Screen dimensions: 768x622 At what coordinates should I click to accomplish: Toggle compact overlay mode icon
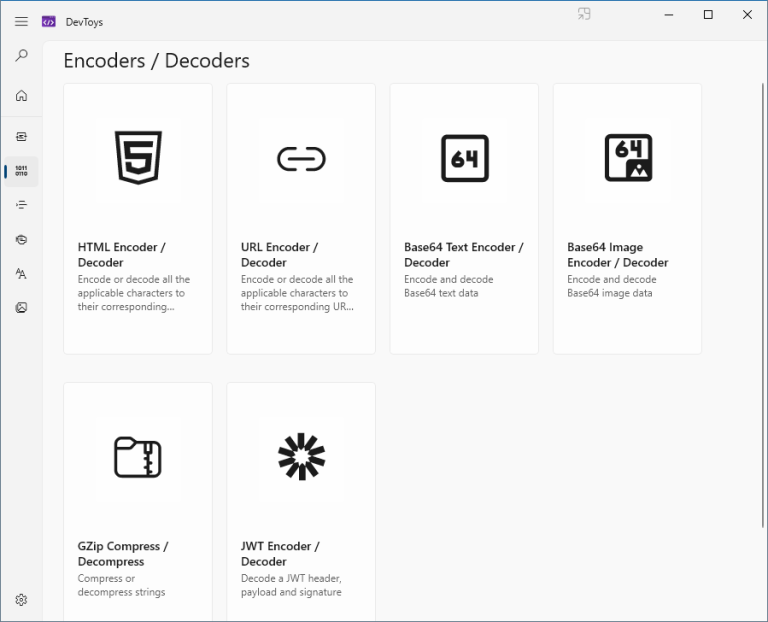(584, 14)
